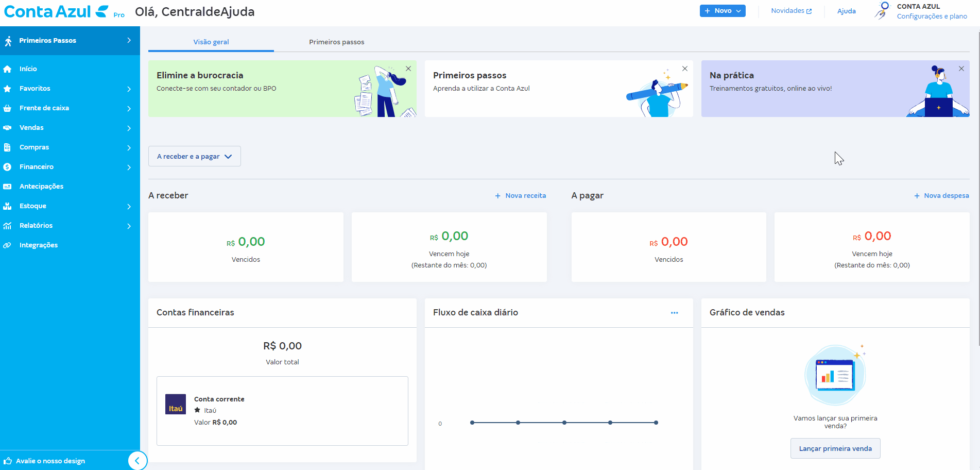
Task: Open the Novo dropdown button
Action: [x=722, y=11]
